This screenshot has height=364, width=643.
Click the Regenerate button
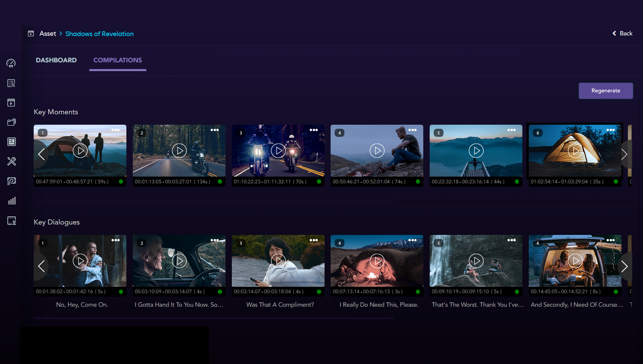pyautogui.click(x=606, y=91)
